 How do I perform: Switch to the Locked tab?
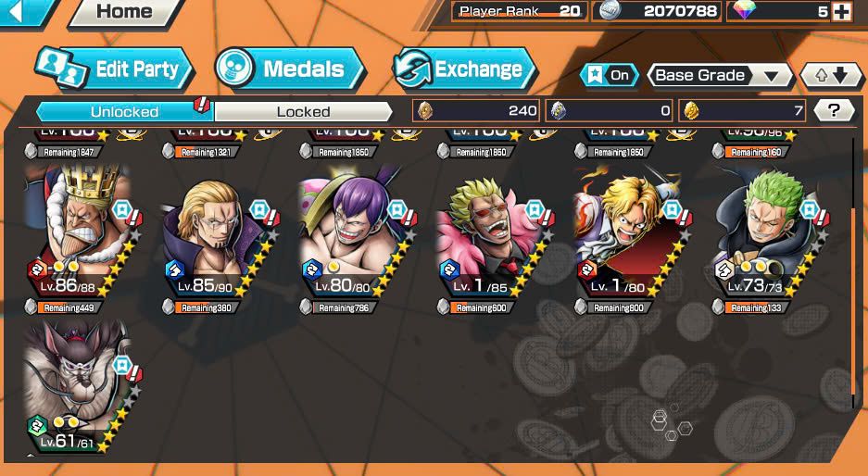coord(303,111)
